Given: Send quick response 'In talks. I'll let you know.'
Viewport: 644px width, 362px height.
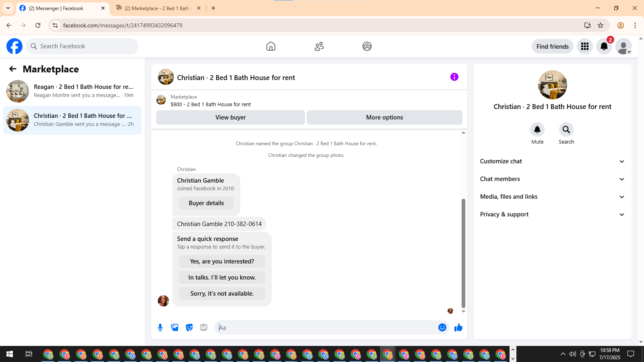Looking at the screenshot, I should click(x=222, y=278).
